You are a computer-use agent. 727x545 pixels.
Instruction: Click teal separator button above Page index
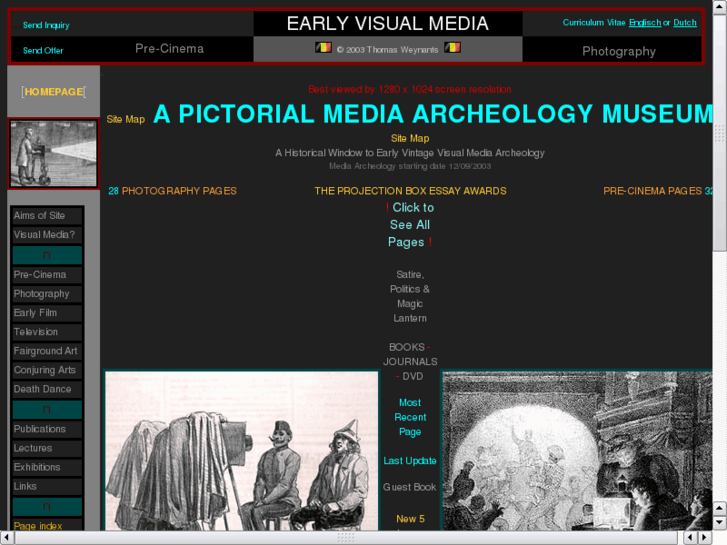(x=47, y=507)
